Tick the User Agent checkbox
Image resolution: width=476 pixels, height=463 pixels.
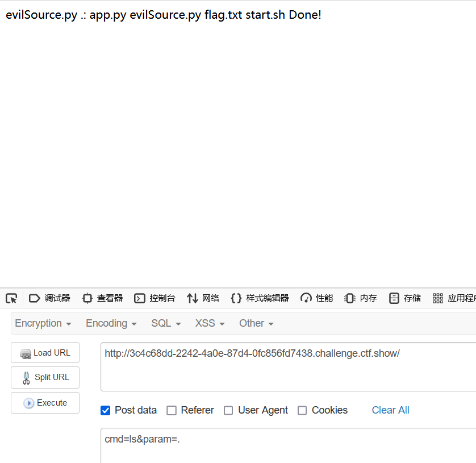point(228,410)
